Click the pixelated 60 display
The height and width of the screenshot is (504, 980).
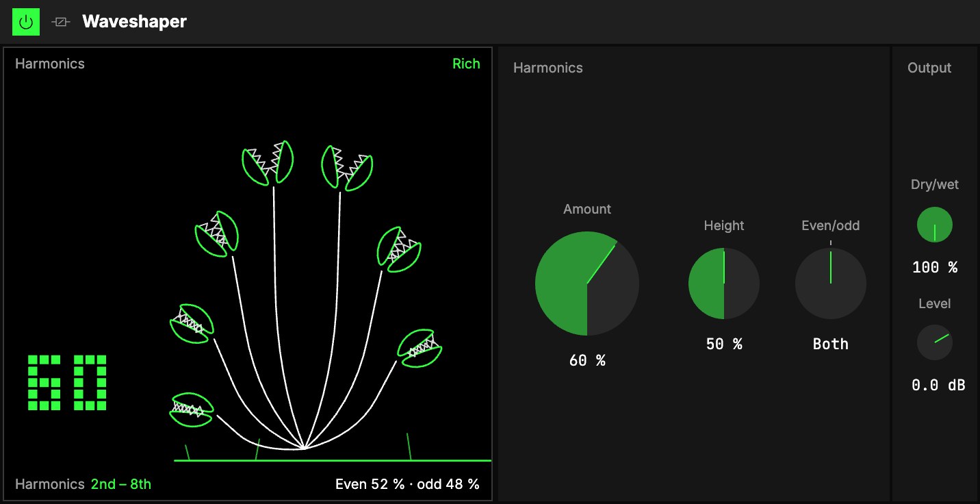67,383
